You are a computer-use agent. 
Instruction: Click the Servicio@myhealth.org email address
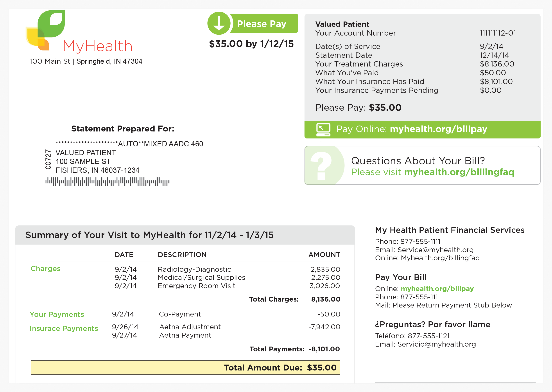point(436,344)
